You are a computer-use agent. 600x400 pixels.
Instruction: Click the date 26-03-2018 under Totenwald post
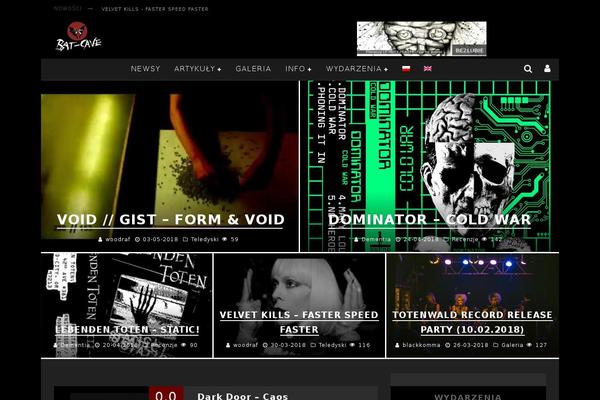(470, 345)
